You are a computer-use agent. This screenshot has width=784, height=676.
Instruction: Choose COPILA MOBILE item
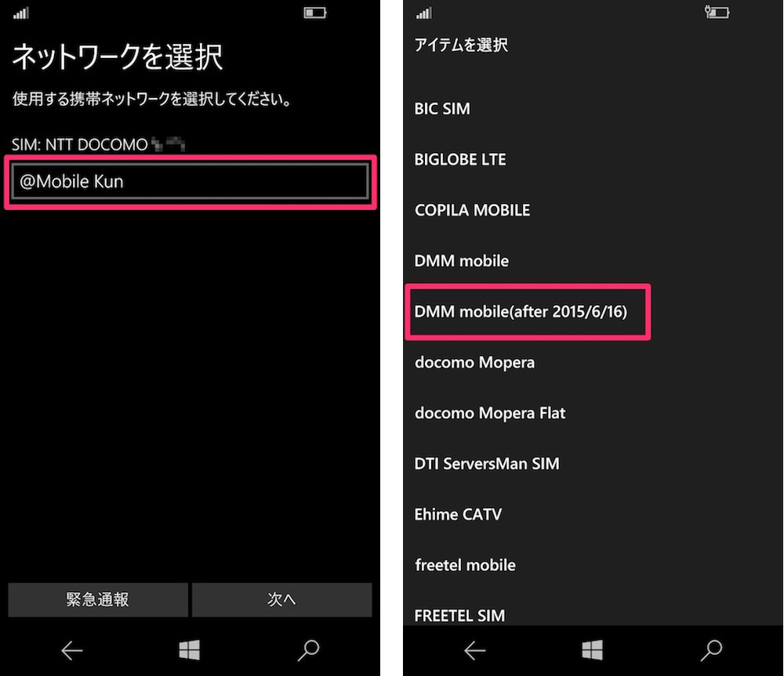tap(473, 210)
